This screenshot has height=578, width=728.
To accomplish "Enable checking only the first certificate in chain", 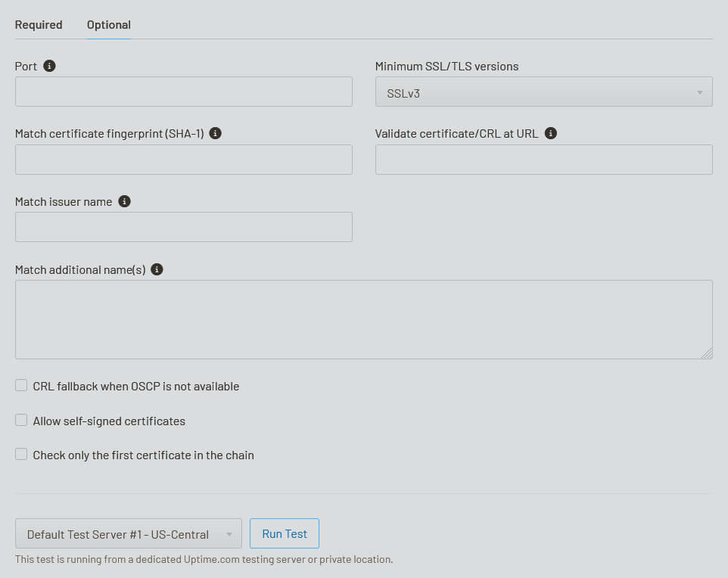I will click(21, 454).
